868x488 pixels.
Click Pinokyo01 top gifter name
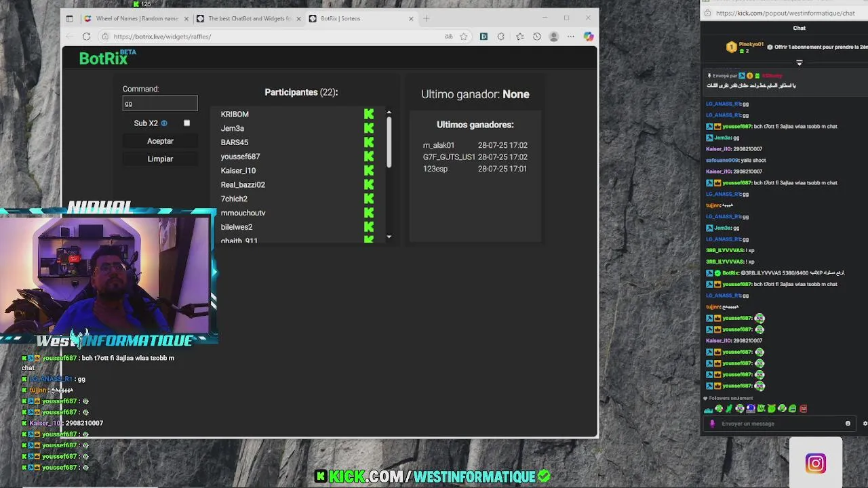coord(751,44)
